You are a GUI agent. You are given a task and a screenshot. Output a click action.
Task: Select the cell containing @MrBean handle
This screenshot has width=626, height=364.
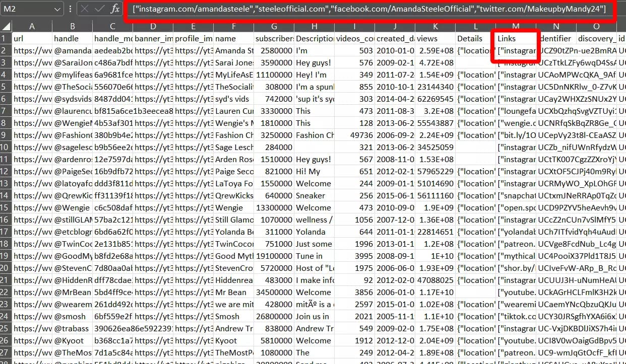tap(72, 292)
